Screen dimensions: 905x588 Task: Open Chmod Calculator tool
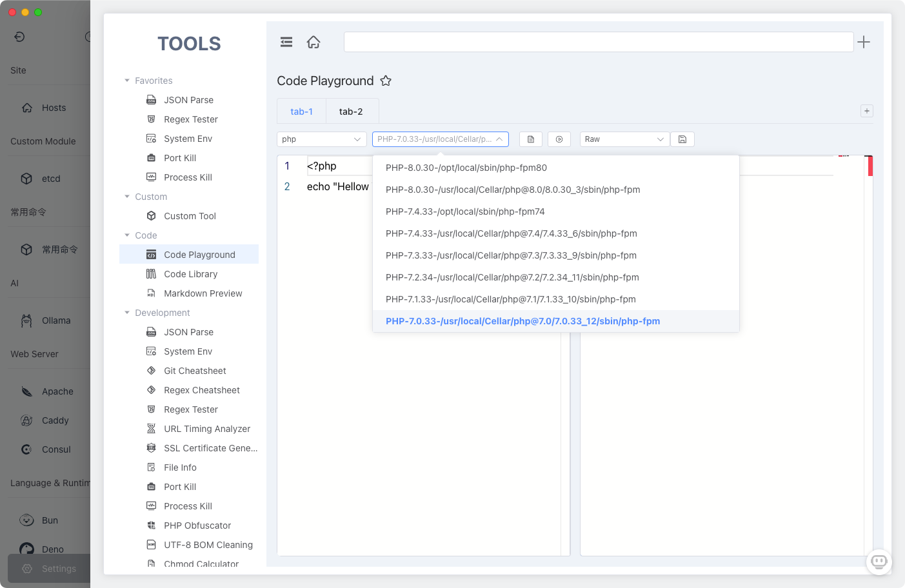tap(189, 563)
